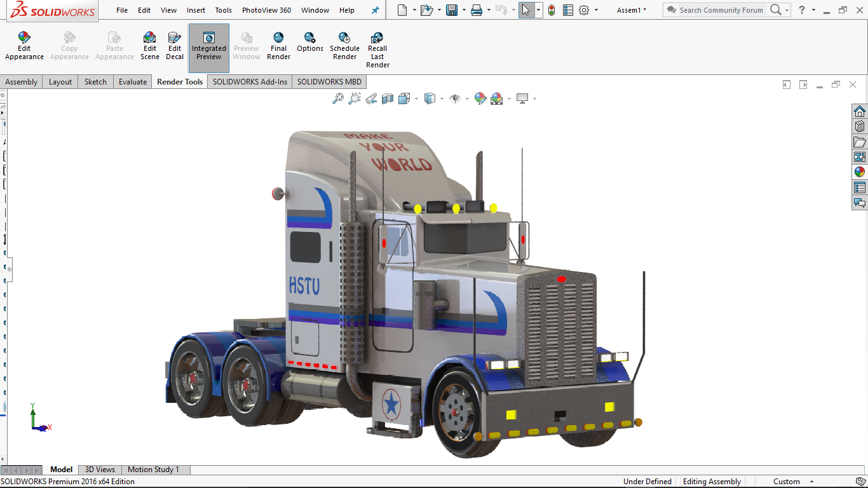Open PhotoView 360 render Options
This screenshot has height=488, width=868.
coord(310,43)
